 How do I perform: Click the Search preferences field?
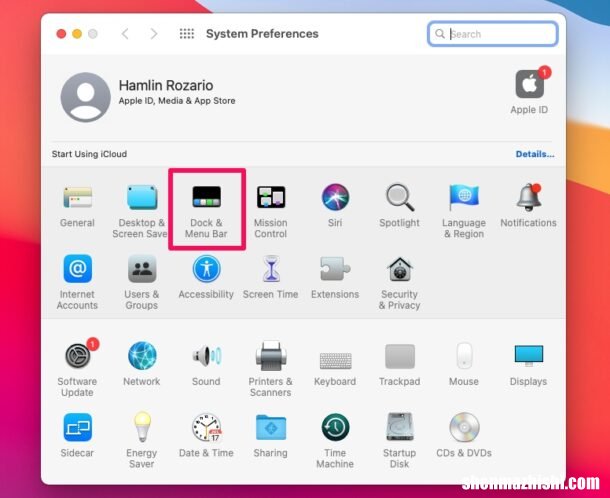(x=493, y=34)
